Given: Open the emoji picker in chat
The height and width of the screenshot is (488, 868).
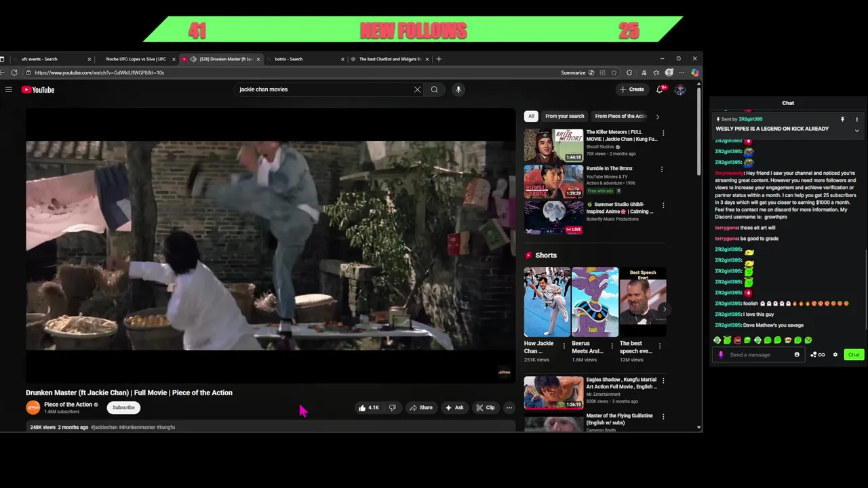Looking at the screenshot, I should click(797, 354).
